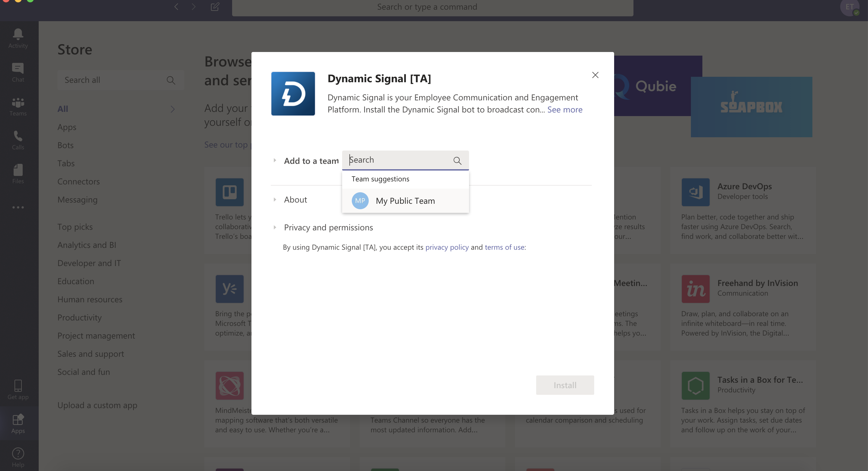Click the Yammer app icon

pos(229,289)
